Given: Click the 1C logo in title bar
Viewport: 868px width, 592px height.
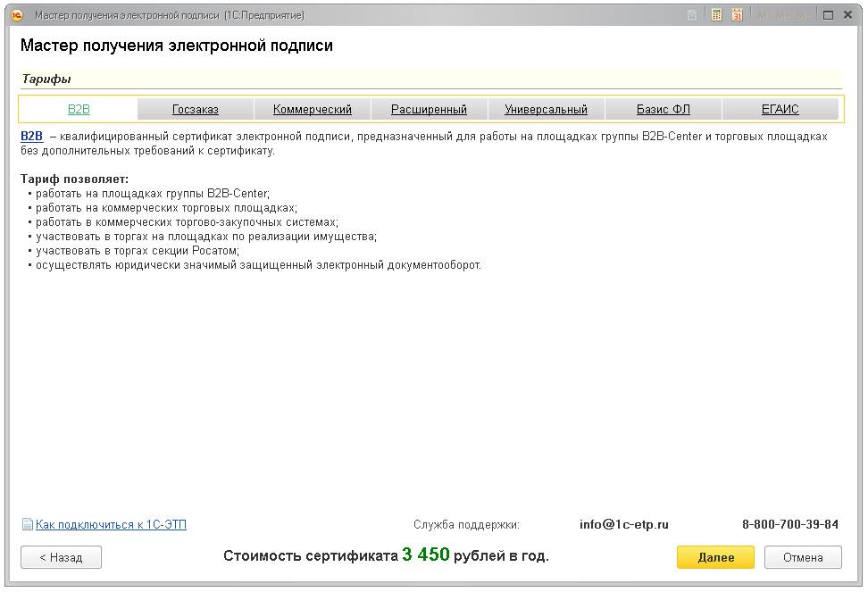Looking at the screenshot, I should [x=17, y=15].
